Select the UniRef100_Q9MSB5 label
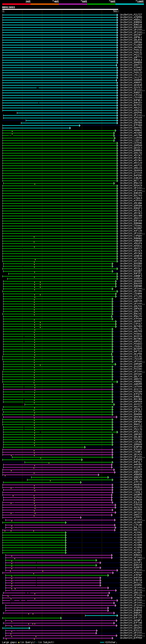Screen dimensions: 146x644 coord(131,364)
